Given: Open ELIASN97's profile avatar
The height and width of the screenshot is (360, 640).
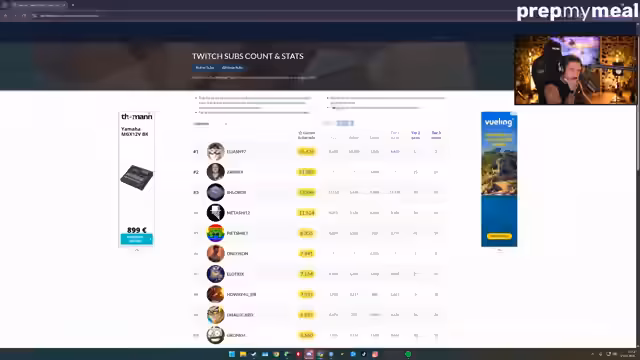Looking at the screenshot, I should click(215, 151).
